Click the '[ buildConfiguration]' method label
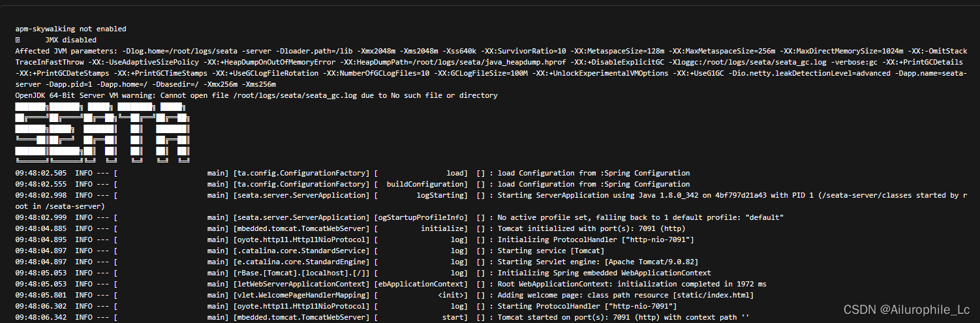Viewport: 980px width, 323px height. coord(421,185)
